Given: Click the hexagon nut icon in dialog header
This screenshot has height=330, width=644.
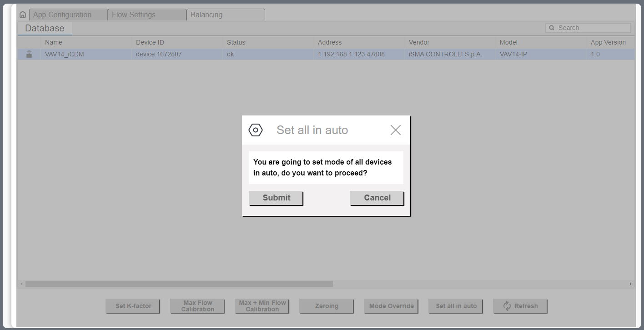Looking at the screenshot, I should point(256,130).
